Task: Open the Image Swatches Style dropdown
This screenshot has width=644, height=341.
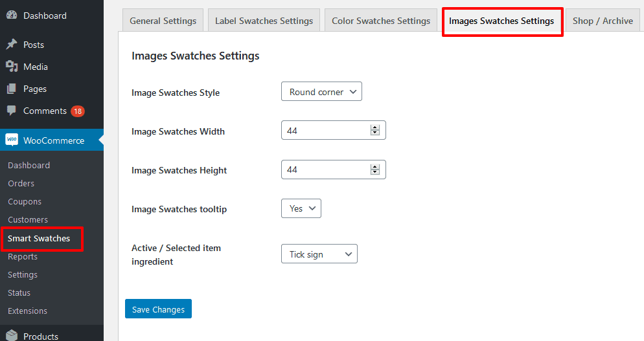Action: (321, 92)
